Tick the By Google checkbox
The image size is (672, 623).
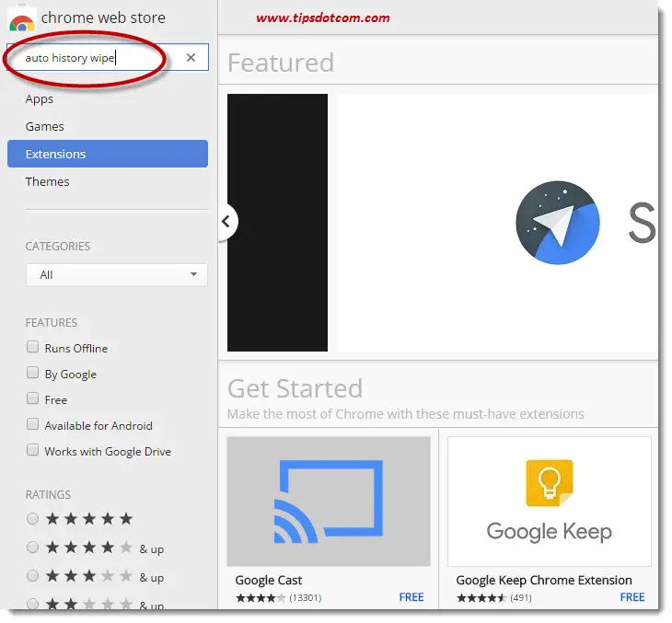coord(32,373)
